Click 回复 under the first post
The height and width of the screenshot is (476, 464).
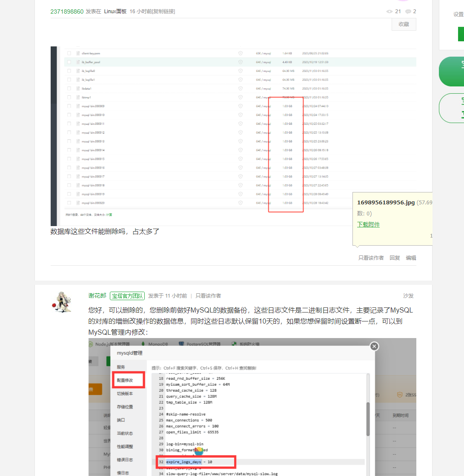(395, 258)
